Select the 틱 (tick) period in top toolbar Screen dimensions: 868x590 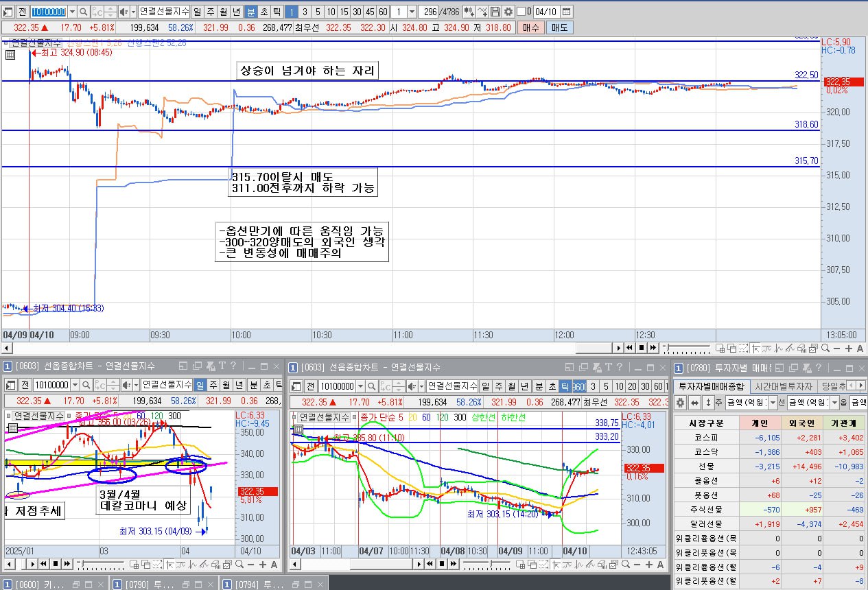coord(277,12)
